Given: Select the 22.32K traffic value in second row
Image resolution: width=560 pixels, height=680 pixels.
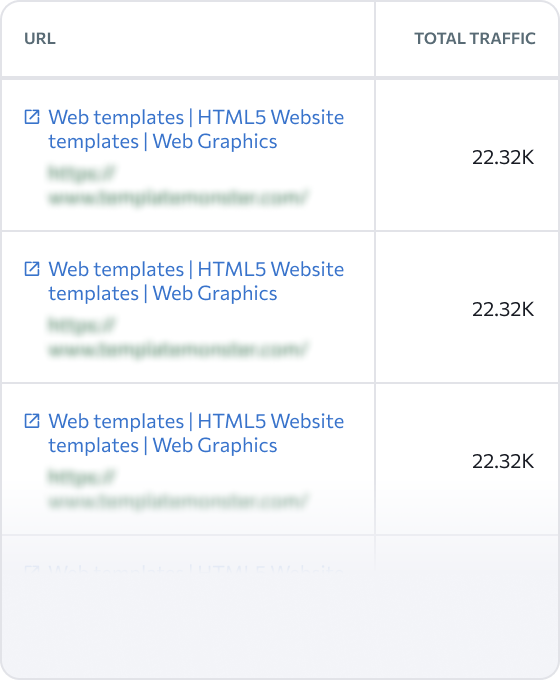Looking at the screenshot, I should coord(503,309).
